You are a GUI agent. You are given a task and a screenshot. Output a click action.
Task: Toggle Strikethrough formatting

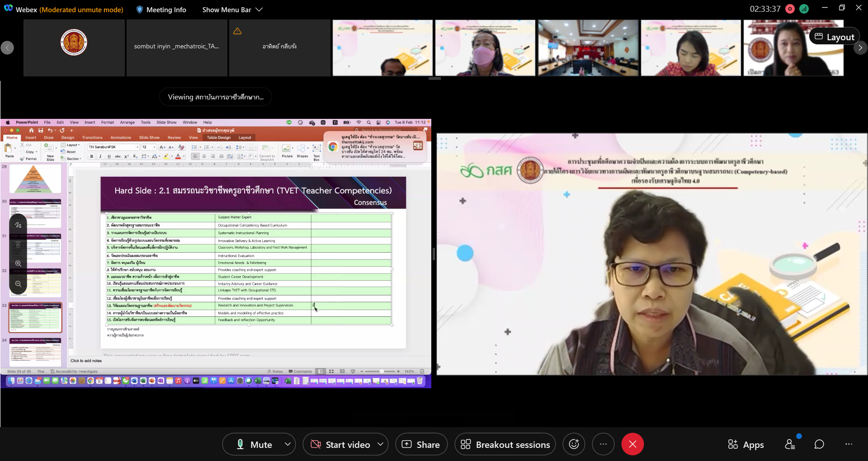pyautogui.click(x=118, y=156)
